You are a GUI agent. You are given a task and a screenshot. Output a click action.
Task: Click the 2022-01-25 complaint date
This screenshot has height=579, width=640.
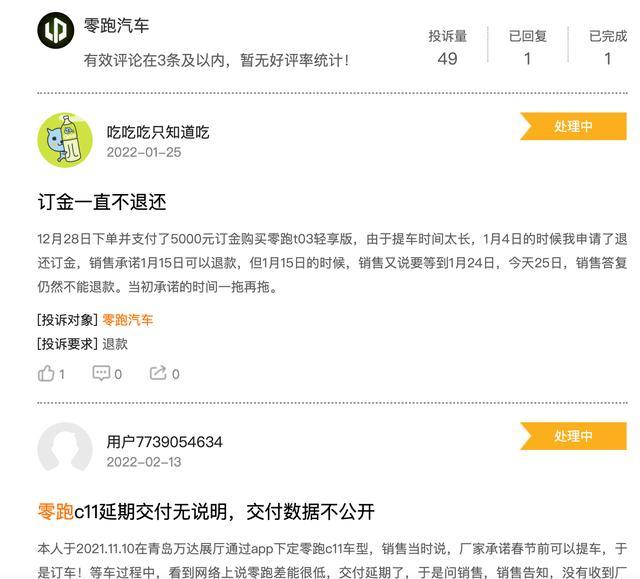click(x=144, y=153)
